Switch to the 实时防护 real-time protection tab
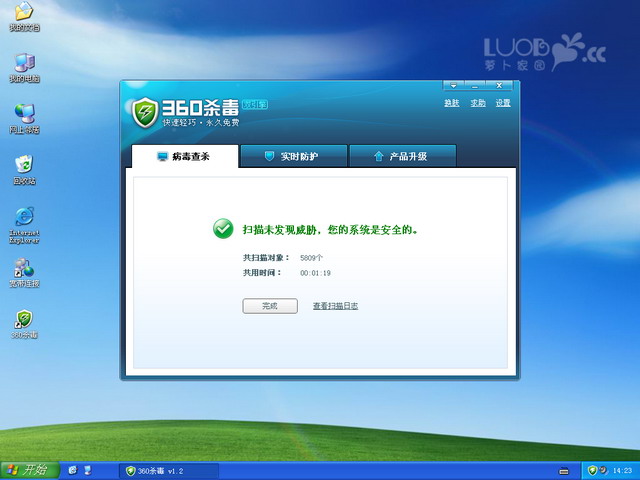The image size is (640, 480). click(294, 156)
